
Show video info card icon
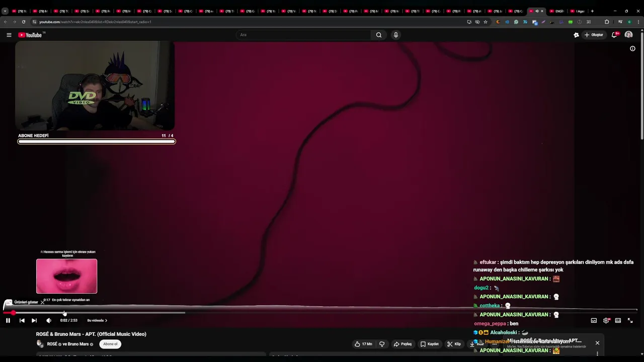coord(632,49)
